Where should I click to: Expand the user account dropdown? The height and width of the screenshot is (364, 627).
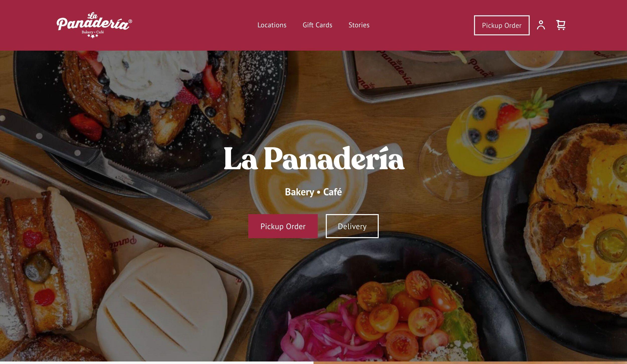pos(541,25)
